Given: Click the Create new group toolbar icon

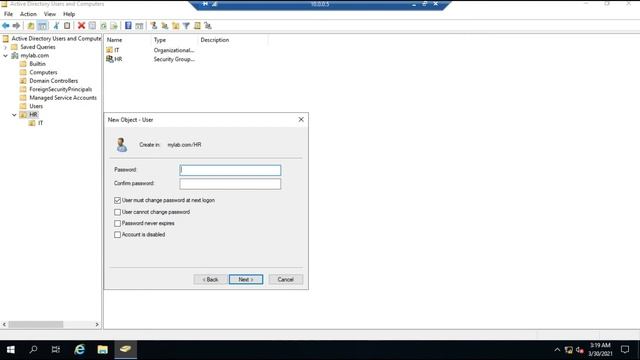Looking at the screenshot, I should 164,26.
